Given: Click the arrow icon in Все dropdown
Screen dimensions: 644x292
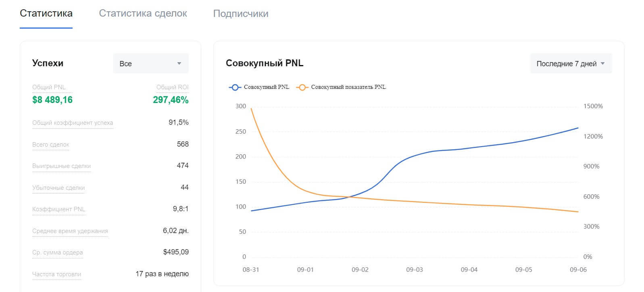Looking at the screenshot, I should 179,63.
